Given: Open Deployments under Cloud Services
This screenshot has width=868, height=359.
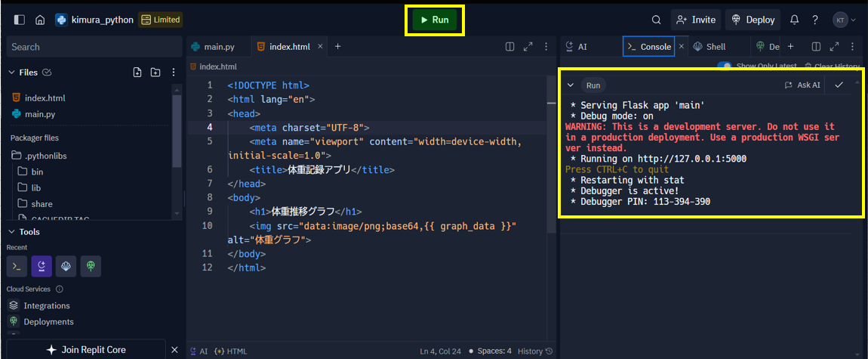Looking at the screenshot, I should pyautogui.click(x=41, y=322).
